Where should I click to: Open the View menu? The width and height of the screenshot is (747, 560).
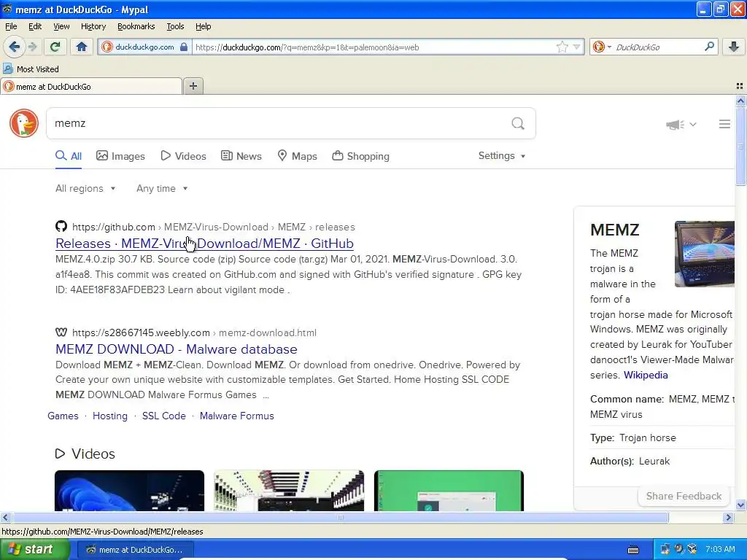61,26
